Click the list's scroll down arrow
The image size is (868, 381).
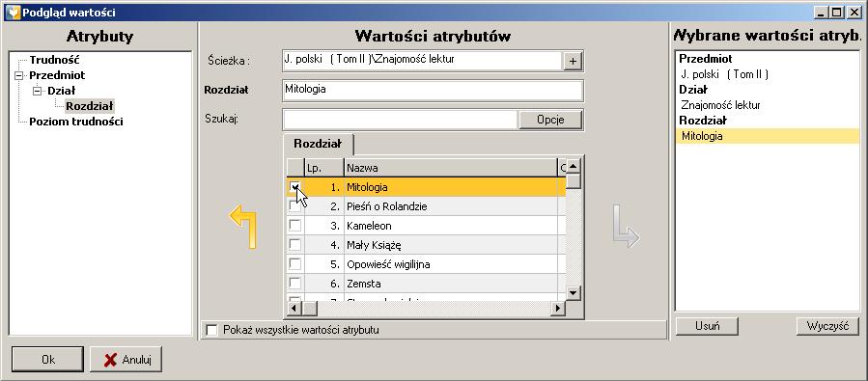(x=573, y=293)
